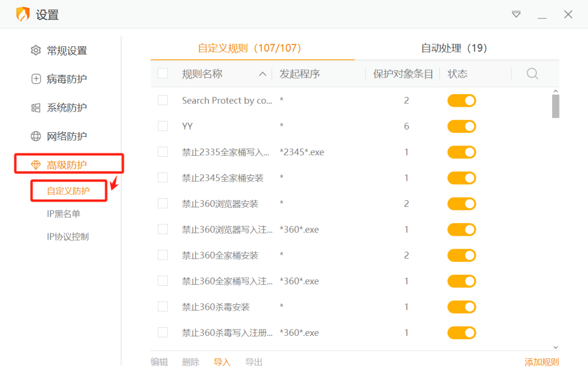Click the diamond icon for 高级防护

click(x=35, y=165)
